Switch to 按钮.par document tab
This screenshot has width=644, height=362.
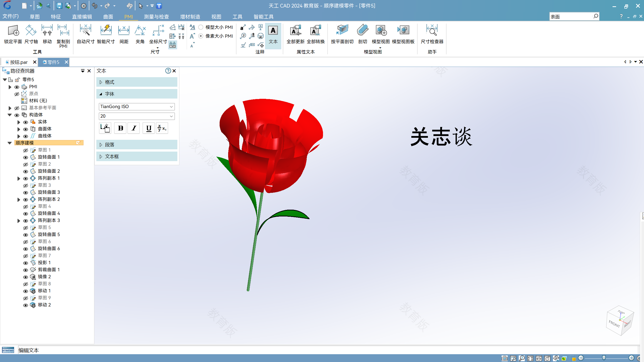(x=19, y=62)
